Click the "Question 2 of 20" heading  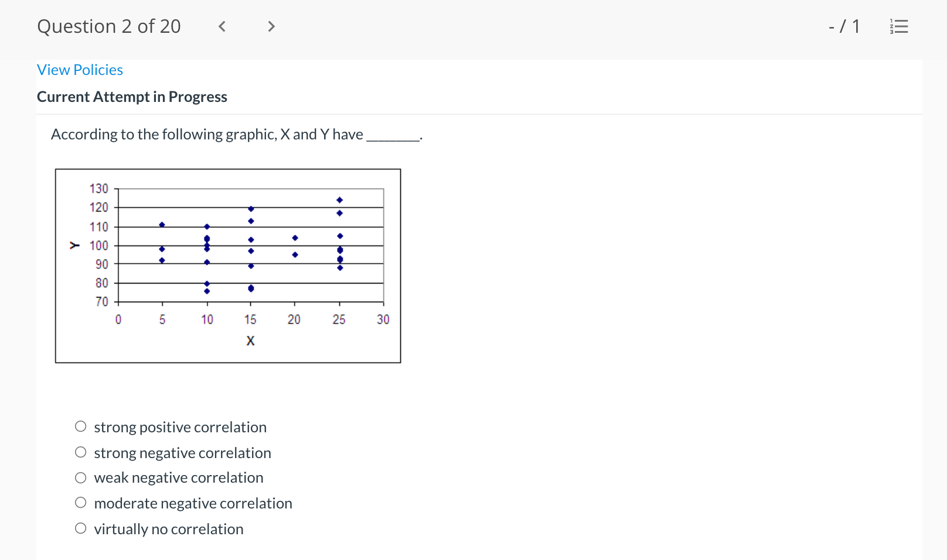point(109,26)
